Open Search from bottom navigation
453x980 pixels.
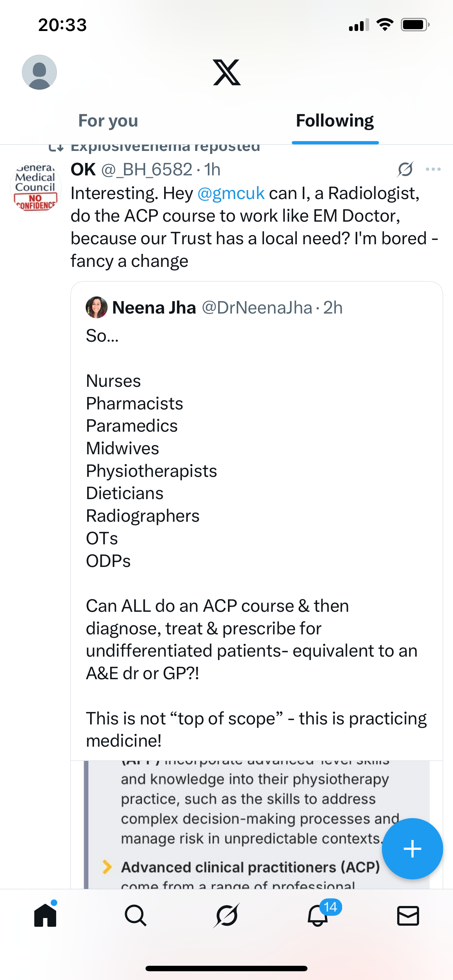coord(136,915)
